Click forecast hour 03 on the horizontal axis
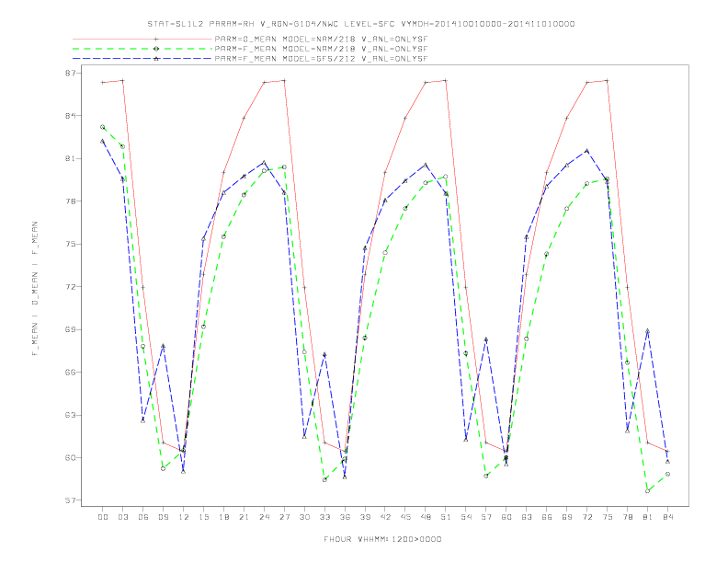This screenshot has height=563, width=728. click(122, 517)
